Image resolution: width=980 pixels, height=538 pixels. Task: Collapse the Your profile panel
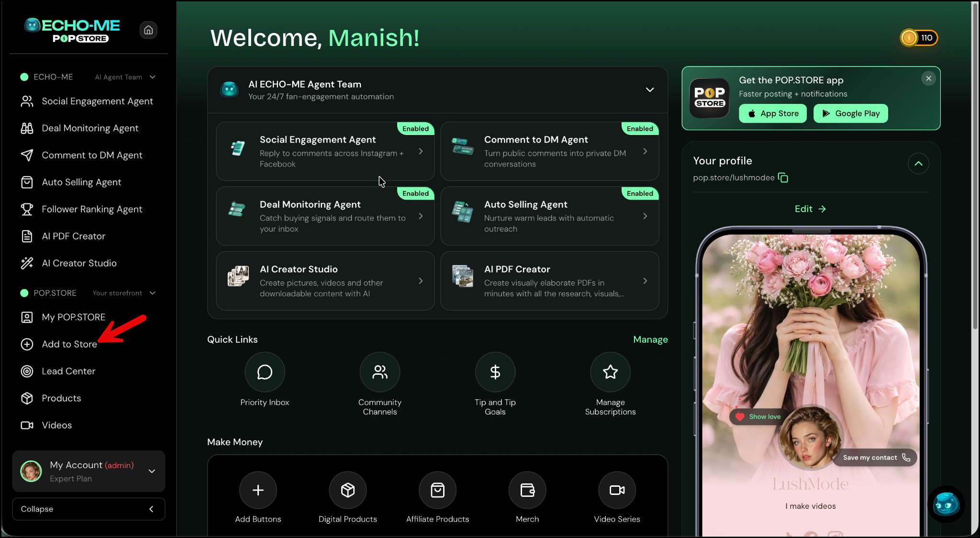[918, 164]
